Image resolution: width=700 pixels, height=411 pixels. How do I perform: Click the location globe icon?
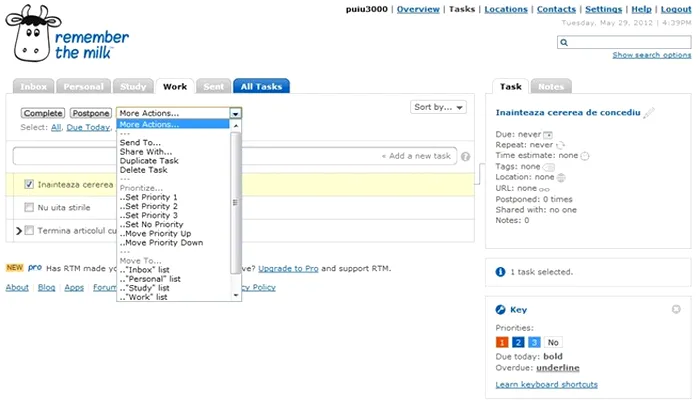(x=561, y=178)
